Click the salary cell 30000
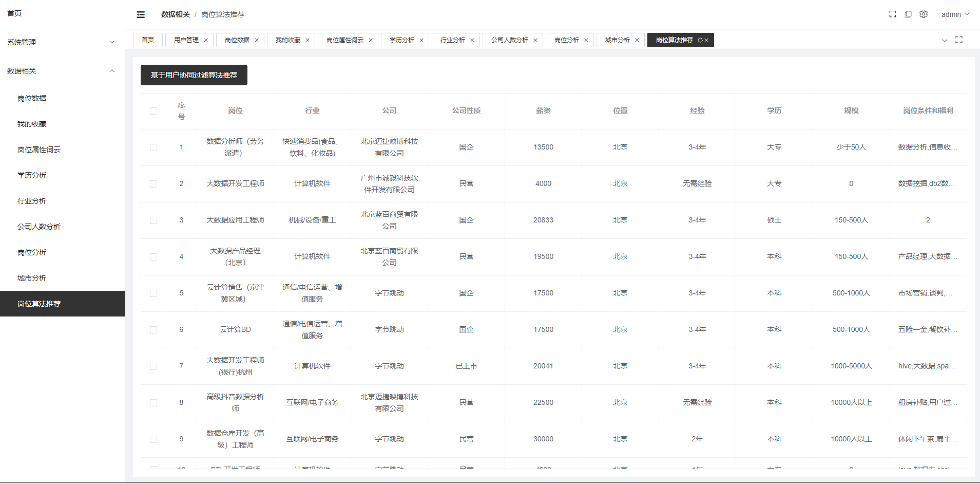 click(x=543, y=439)
